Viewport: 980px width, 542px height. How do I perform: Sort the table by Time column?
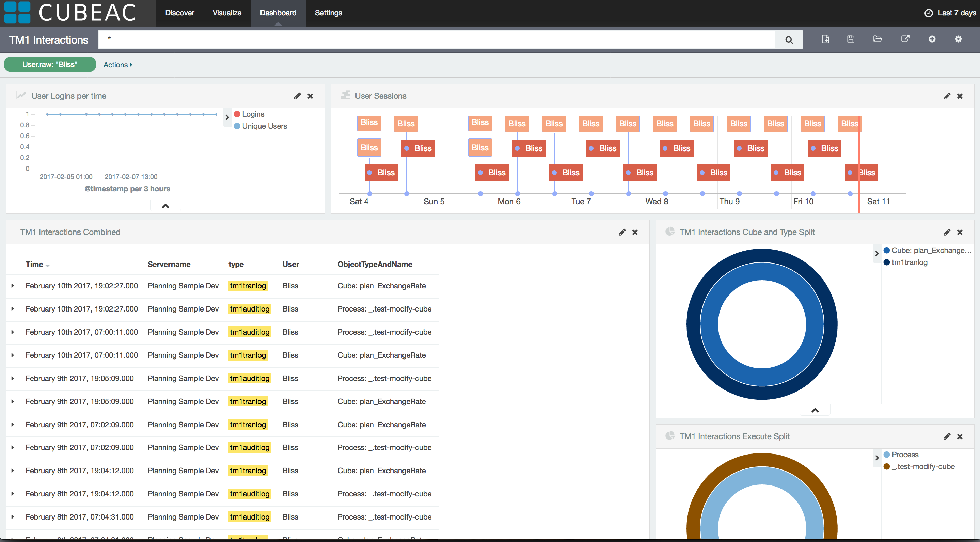[x=37, y=264]
